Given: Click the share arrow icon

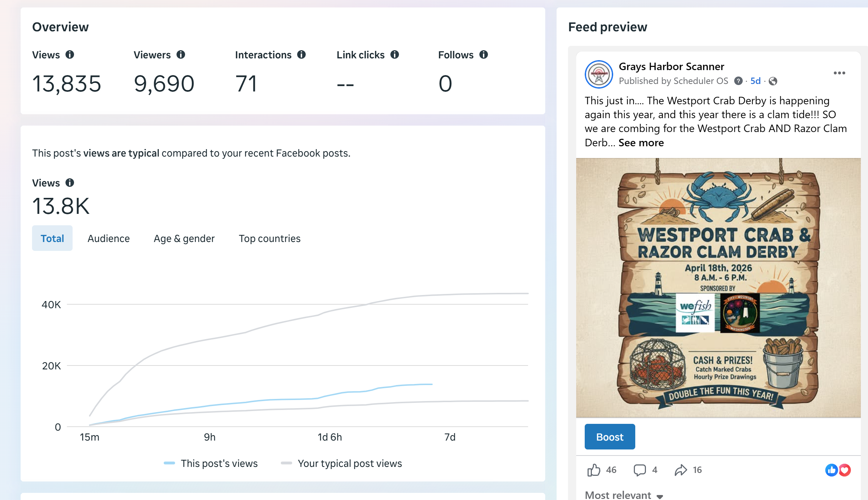Looking at the screenshot, I should [x=680, y=470].
